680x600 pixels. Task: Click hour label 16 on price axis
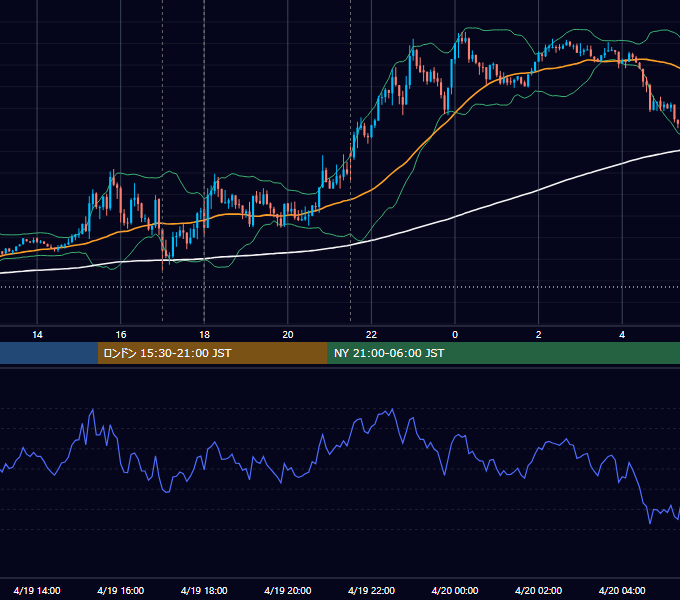(x=121, y=334)
